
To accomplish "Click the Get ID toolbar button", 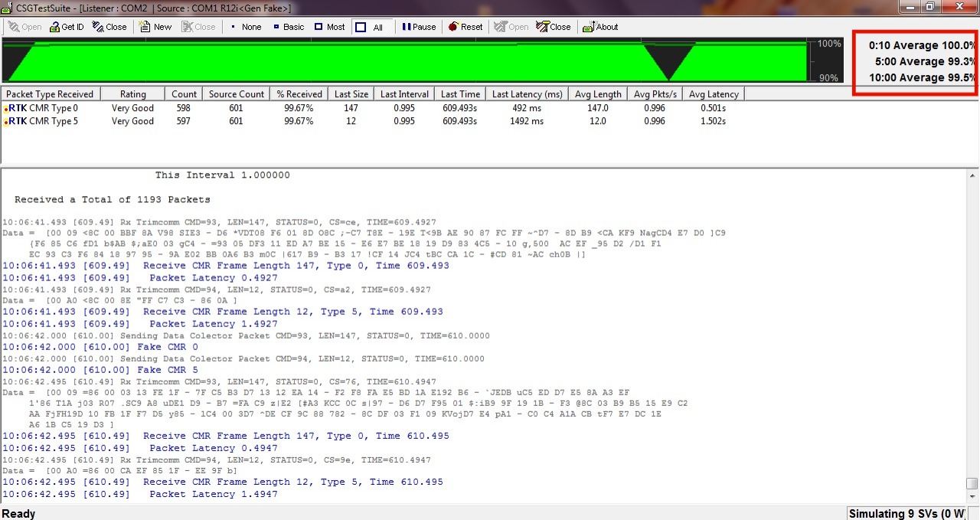I will (x=67, y=27).
